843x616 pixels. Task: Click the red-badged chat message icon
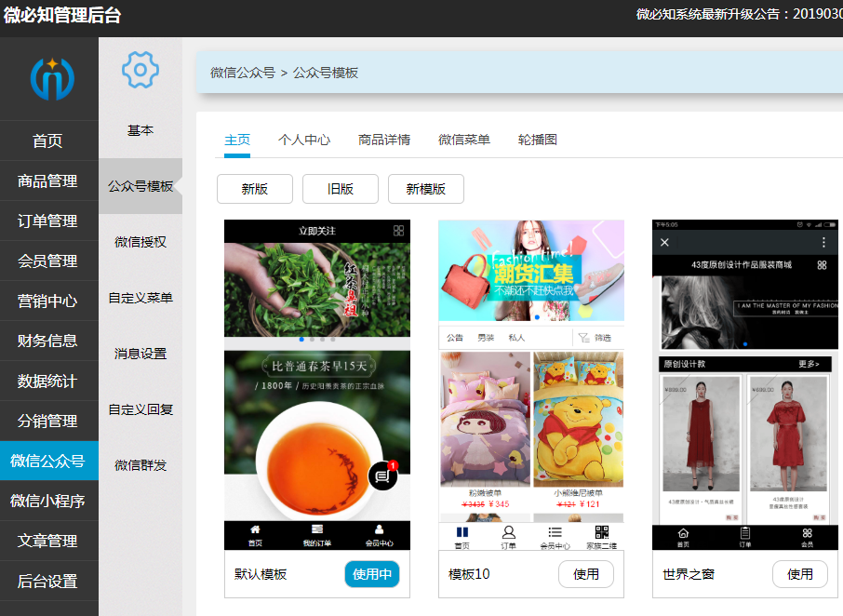(382, 475)
